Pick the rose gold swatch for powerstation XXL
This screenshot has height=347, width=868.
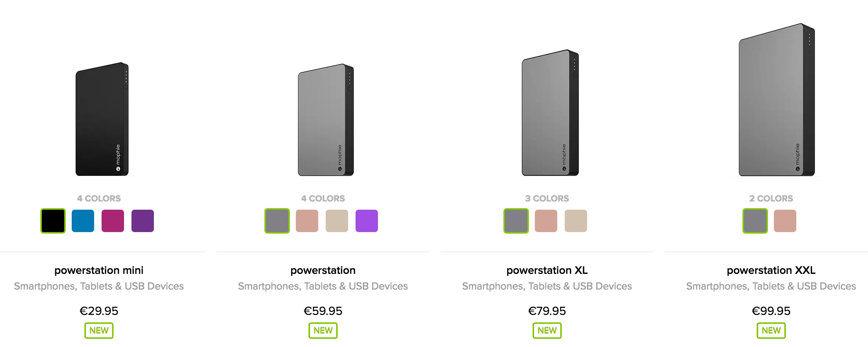pyautogui.click(x=785, y=221)
